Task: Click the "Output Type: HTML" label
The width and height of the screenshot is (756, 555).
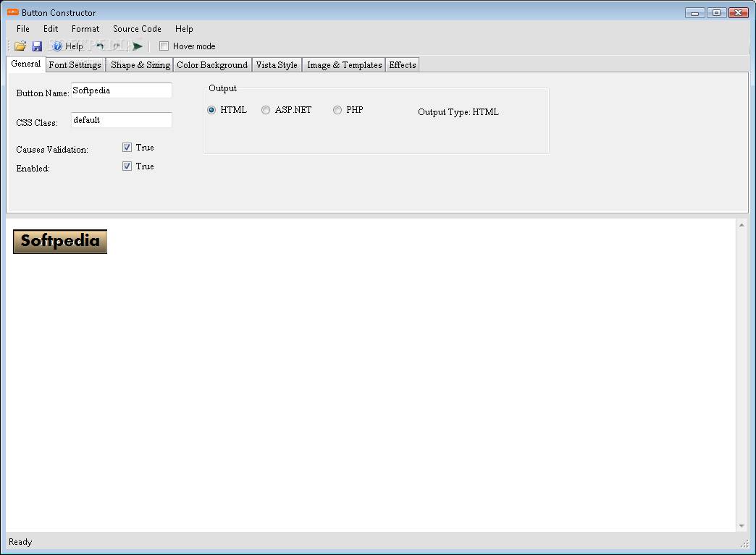Action: 458,111
